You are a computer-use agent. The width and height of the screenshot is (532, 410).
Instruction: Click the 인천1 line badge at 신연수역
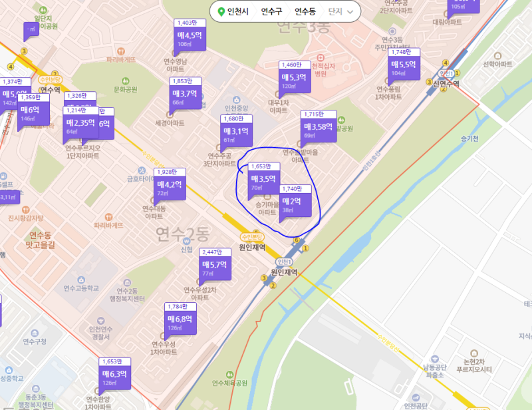tap(446, 74)
